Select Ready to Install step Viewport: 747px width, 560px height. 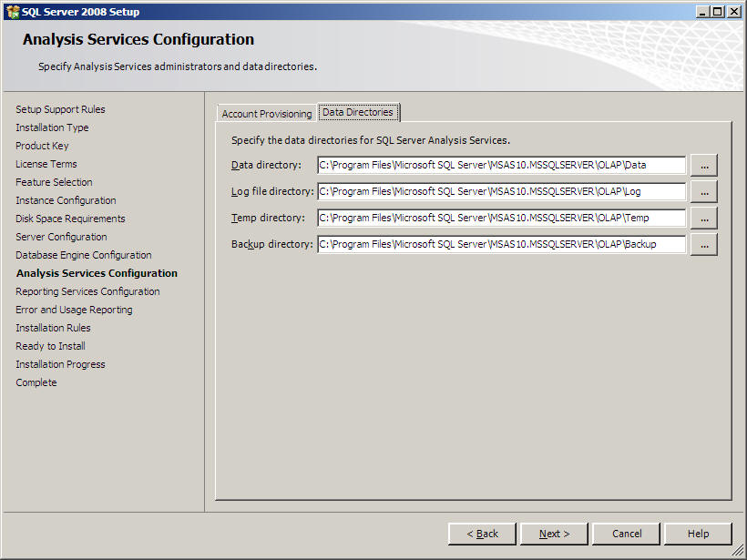coord(50,346)
